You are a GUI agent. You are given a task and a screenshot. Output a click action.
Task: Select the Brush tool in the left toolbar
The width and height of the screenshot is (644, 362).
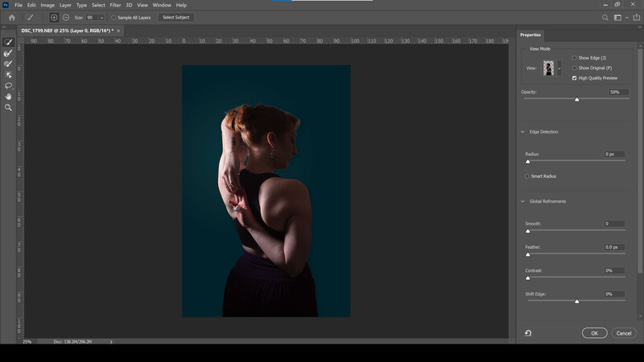[8, 64]
